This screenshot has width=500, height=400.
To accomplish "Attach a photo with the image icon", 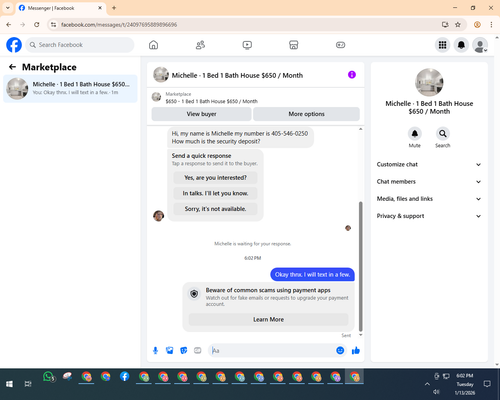I will click(170, 350).
